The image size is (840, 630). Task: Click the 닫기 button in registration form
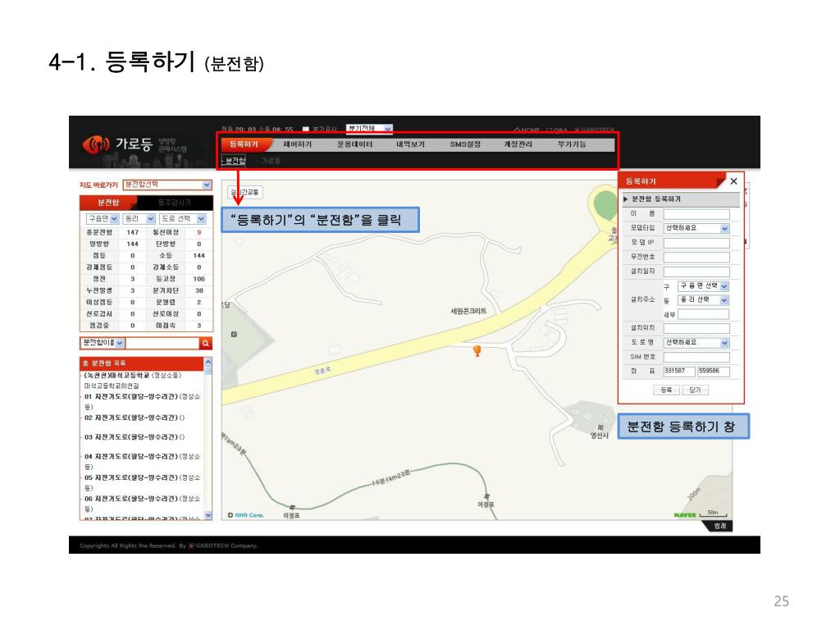point(696,390)
